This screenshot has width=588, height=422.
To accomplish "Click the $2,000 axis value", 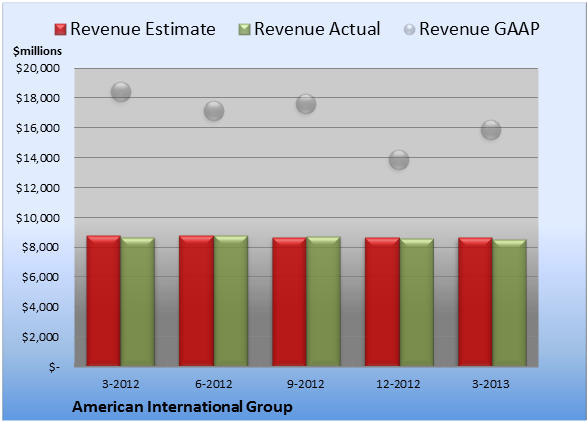I will (40, 337).
